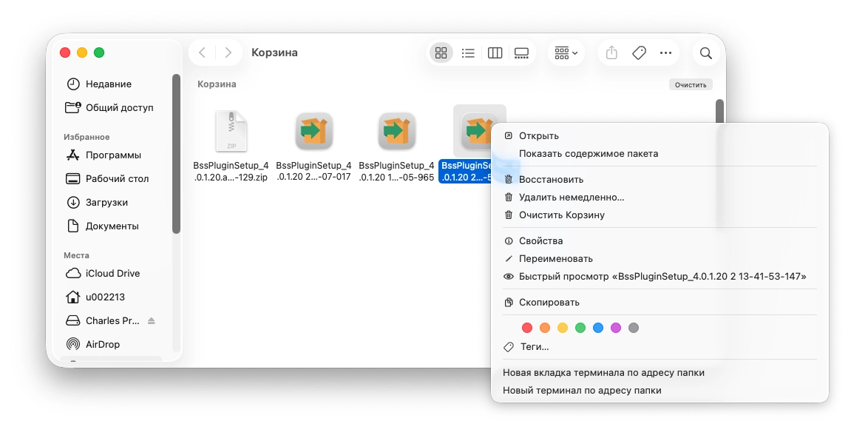
Task: Click the back navigation arrow
Action: [202, 53]
